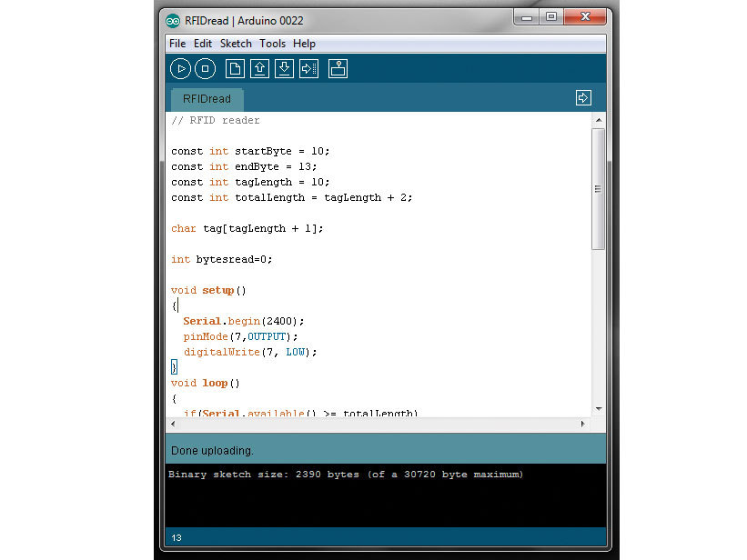The image size is (747, 560).
Task: Maximize the Arduino window
Action: (x=551, y=17)
